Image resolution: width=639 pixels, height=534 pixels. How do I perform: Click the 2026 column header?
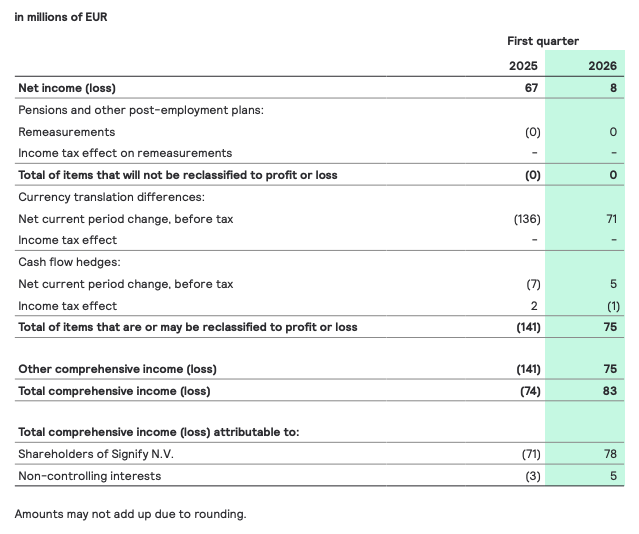[x=602, y=65]
